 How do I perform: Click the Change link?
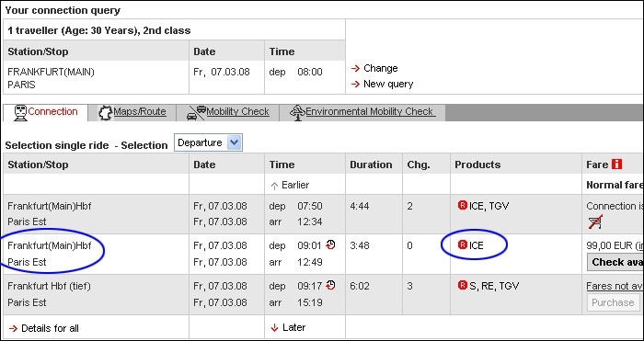pyautogui.click(x=374, y=68)
